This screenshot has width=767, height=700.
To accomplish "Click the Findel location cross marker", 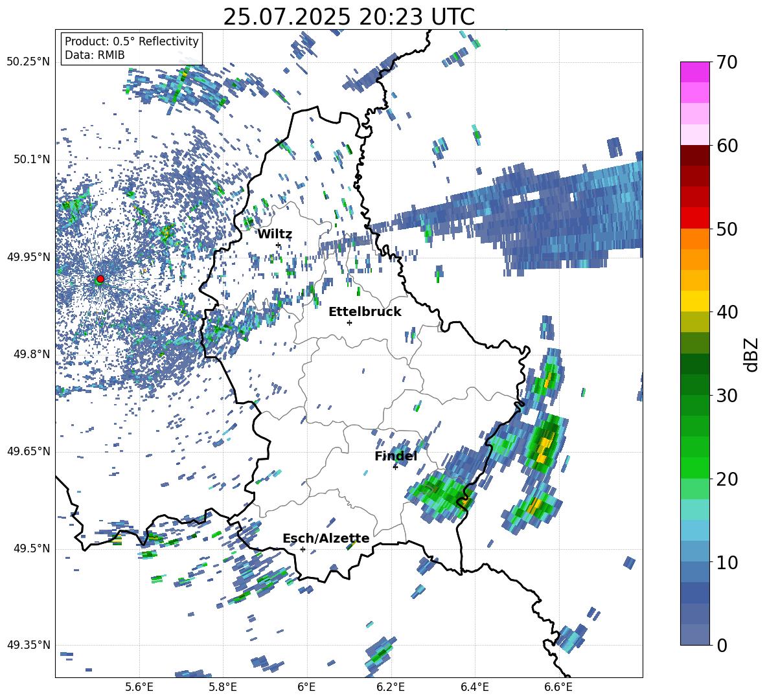I will (x=395, y=467).
